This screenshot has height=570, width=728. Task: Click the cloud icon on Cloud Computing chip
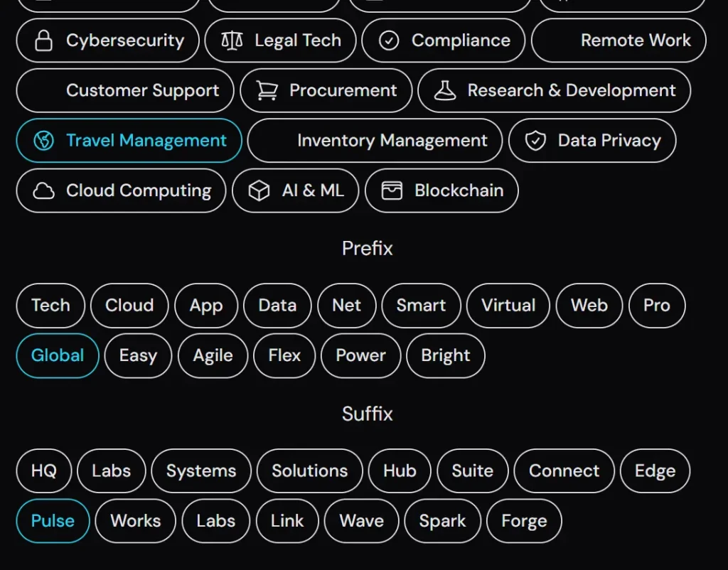(45, 190)
